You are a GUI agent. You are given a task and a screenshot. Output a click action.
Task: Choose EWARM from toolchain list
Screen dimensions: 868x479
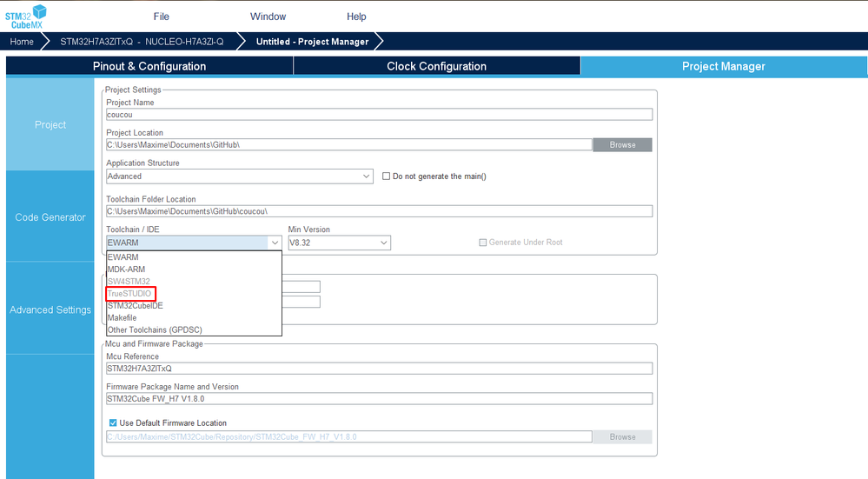click(x=195, y=257)
